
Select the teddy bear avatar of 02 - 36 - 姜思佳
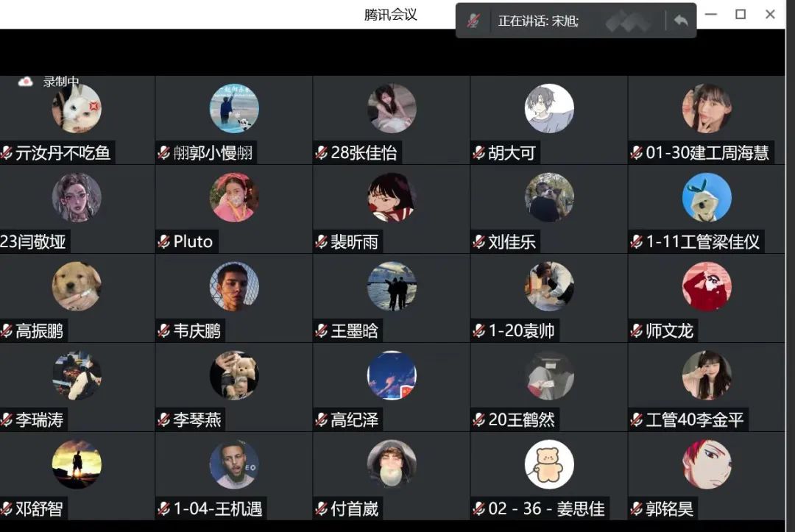tap(549, 464)
